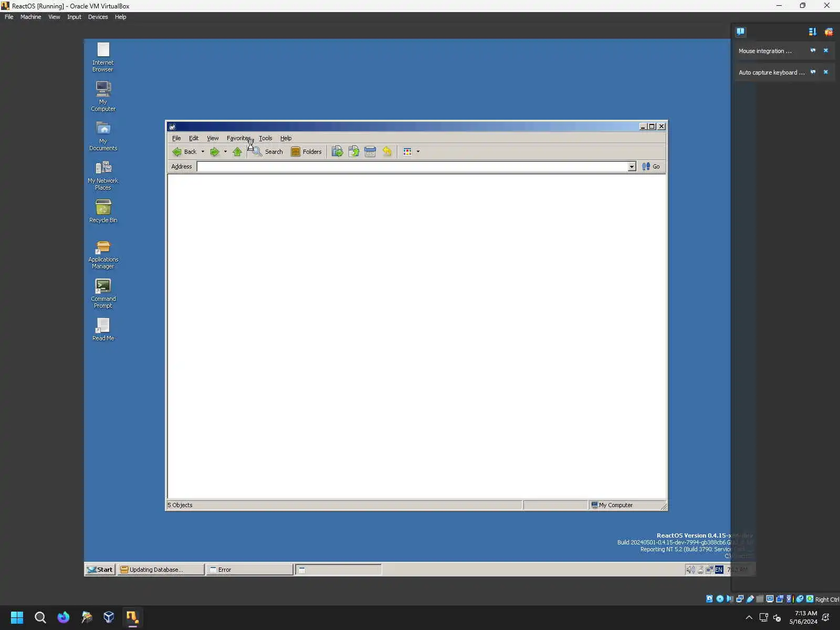
Task: Select the Applications Manager desktop icon
Action: click(x=103, y=255)
